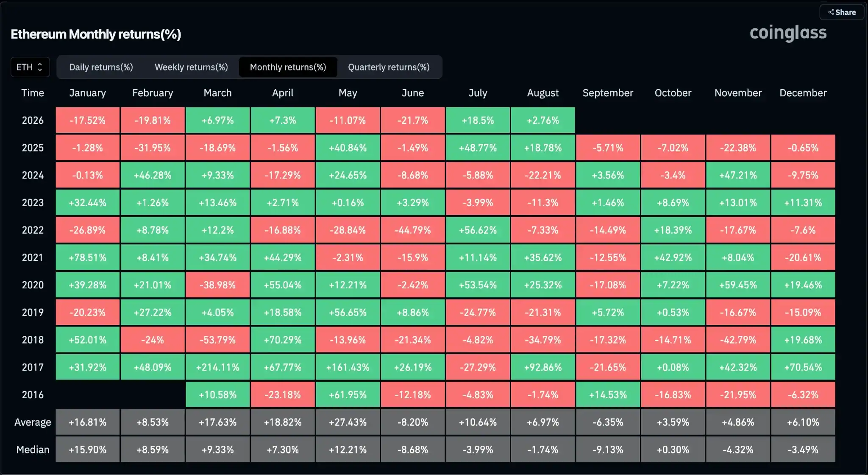Click the September column header
Screen dimensions: 868x475
coord(608,93)
